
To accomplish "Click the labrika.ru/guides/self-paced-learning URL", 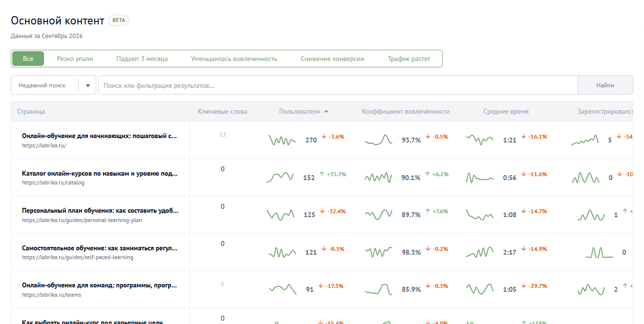I will click(77, 258).
